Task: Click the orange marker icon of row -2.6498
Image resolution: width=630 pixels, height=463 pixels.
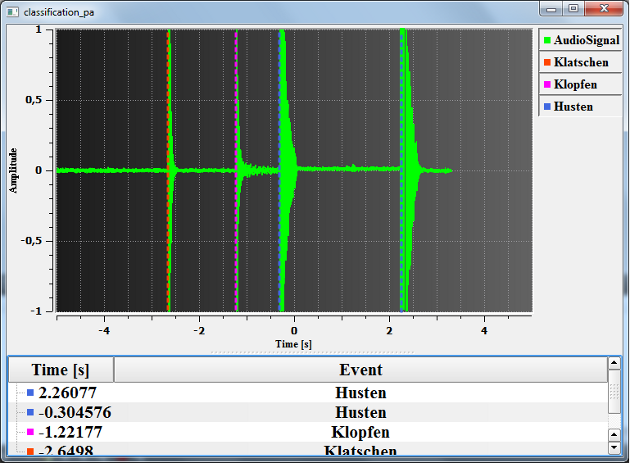Action: tap(30, 451)
